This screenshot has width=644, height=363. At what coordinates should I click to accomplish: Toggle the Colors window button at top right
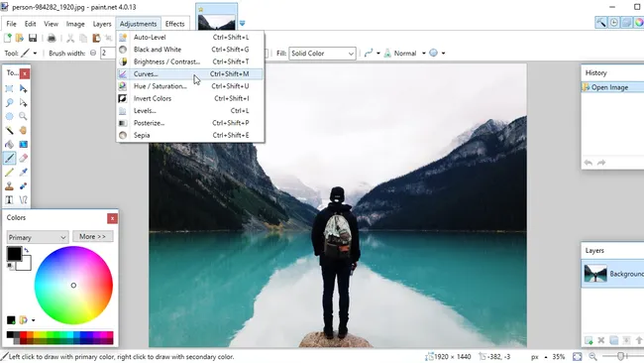point(639,23)
